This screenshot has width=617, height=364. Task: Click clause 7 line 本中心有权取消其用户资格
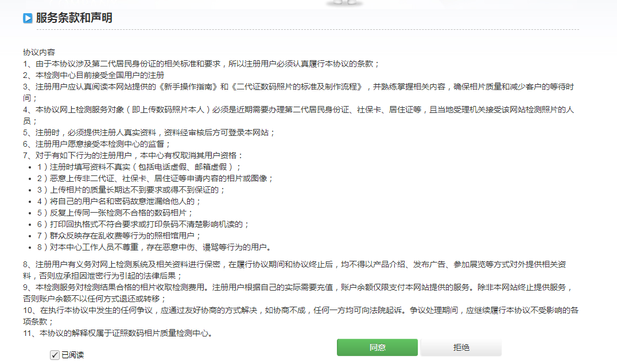[x=133, y=155]
